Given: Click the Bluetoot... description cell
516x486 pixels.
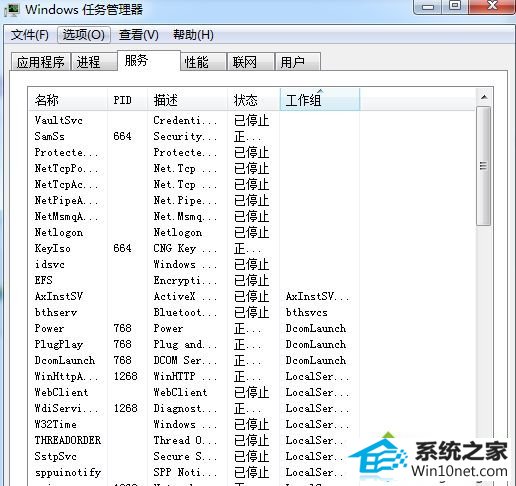Looking at the screenshot, I should tap(185, 312).
